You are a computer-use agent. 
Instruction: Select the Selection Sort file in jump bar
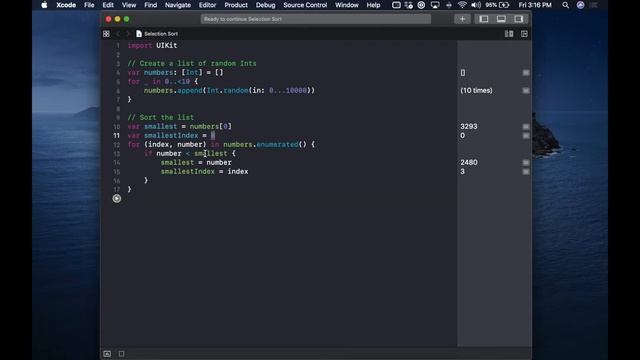(x=157, y=34)
